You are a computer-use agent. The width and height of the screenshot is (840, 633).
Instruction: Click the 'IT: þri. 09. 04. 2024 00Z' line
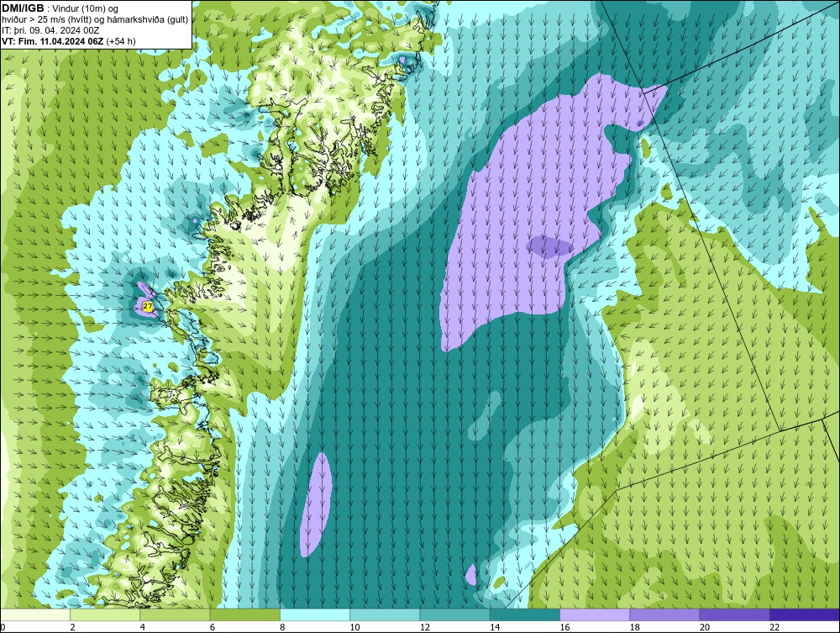(50, 30)
